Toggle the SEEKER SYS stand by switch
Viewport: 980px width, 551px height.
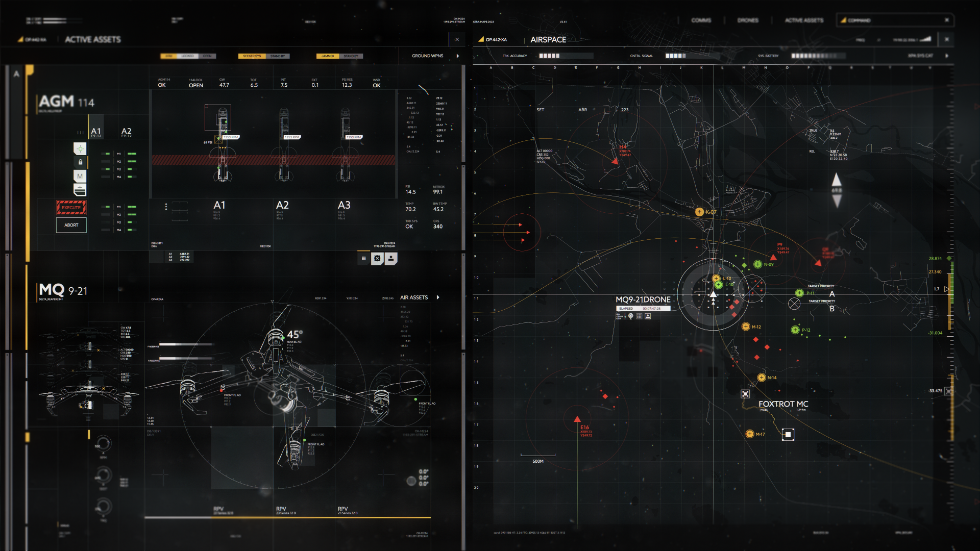pyautogui.click(x=278, y=56)
